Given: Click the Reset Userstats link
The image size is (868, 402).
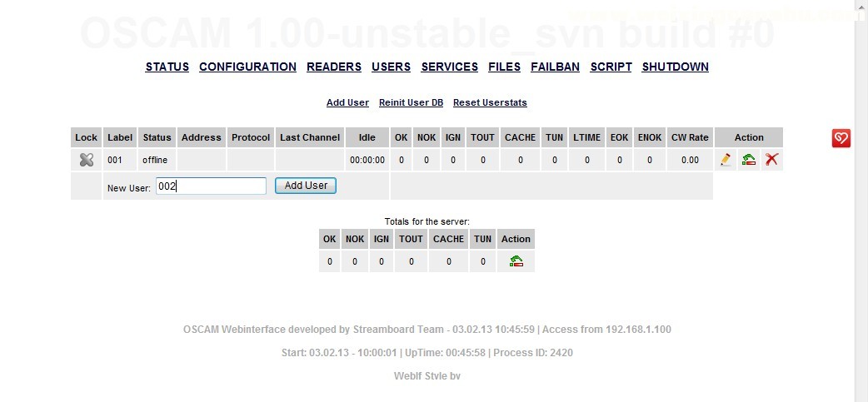Looking at the screenshot, I should 490,102.
